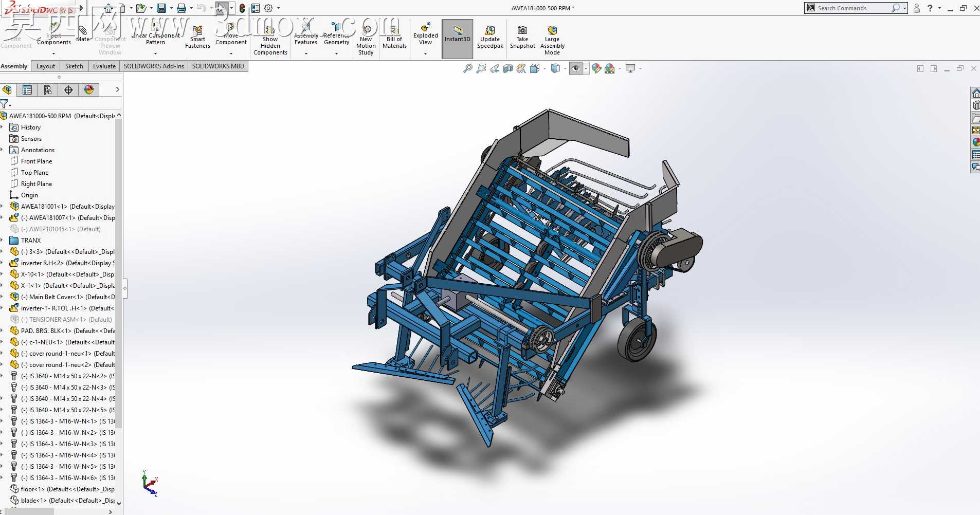Click the New document button
The width and height of the screenshot is (980, 515).
(x=122, y=8)
